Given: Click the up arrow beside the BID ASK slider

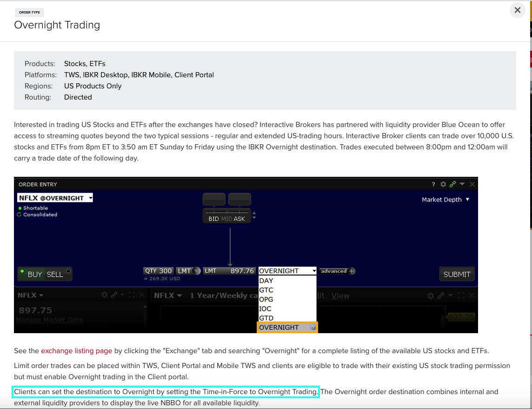Looking at the screenshot, I should click(254, 213).
